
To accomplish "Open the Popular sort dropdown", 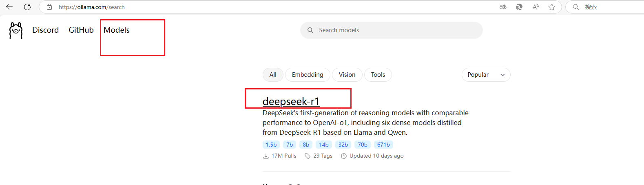I will pos(486,75).
